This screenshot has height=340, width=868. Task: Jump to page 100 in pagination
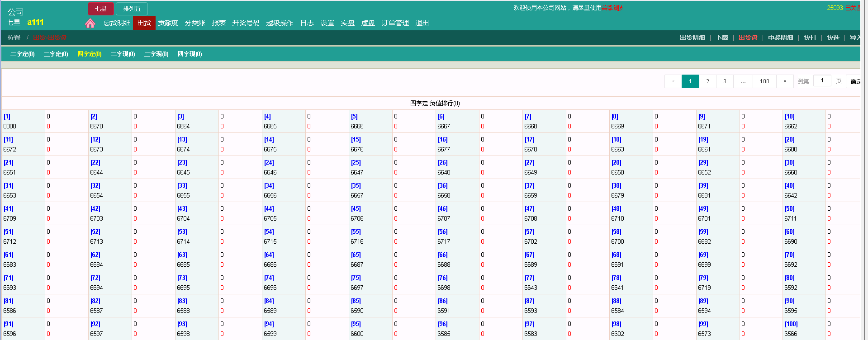[764, 81]
